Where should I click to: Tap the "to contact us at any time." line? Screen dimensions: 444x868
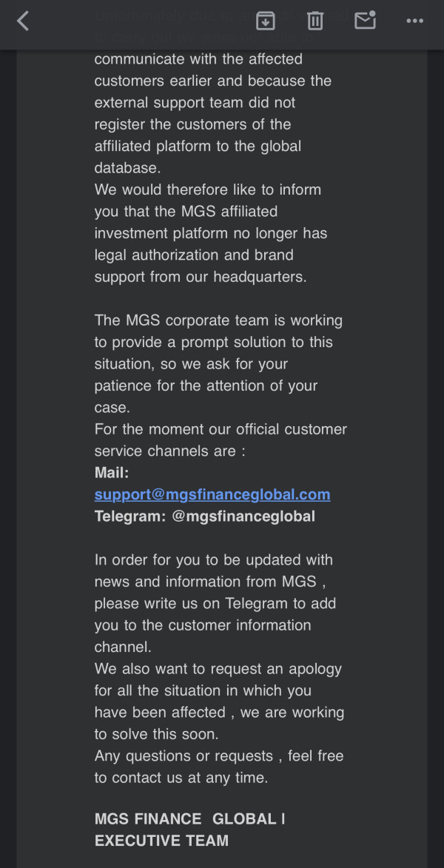181,778
